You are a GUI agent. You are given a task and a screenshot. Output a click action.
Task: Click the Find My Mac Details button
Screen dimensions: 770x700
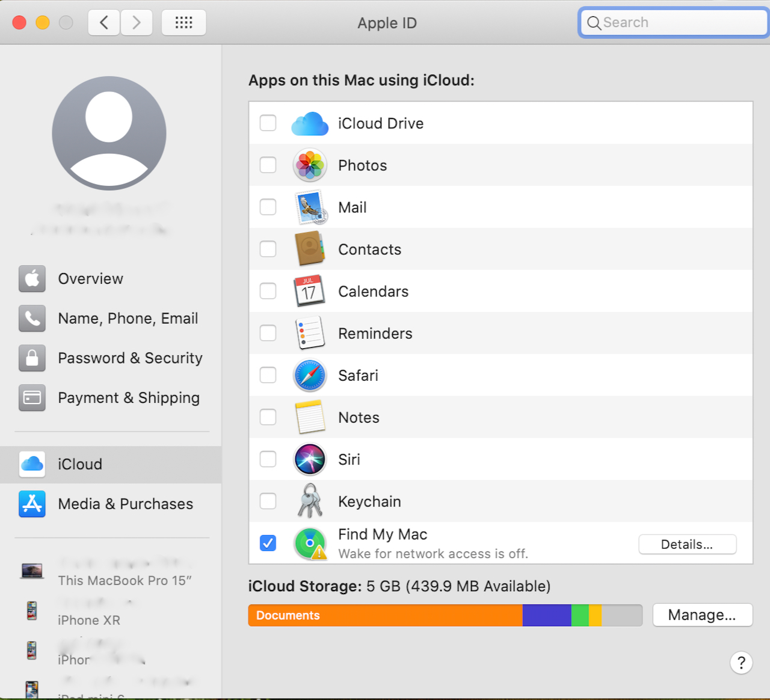687,544
